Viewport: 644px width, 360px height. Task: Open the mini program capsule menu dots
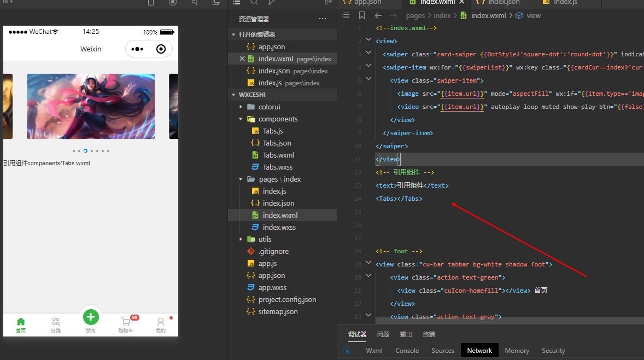coord(137,49)
